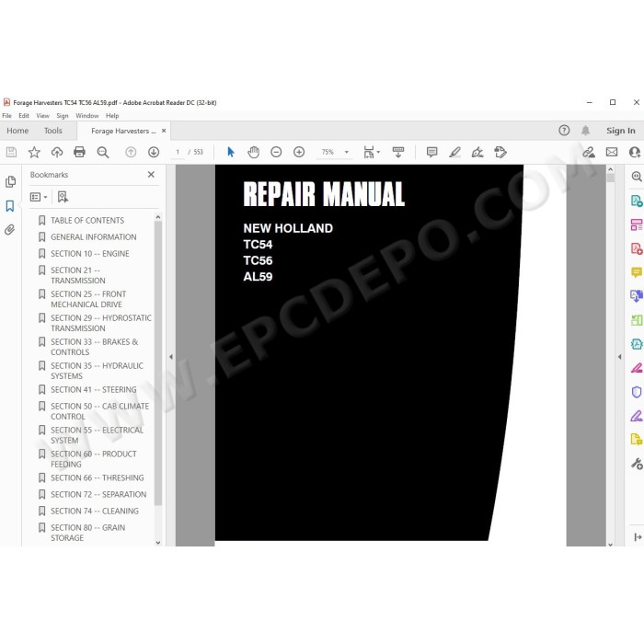This screenshot has height=644, width=644.
Task: Open TABLE OF CONTENTS bookmark
Action: (x=87, y=221)
